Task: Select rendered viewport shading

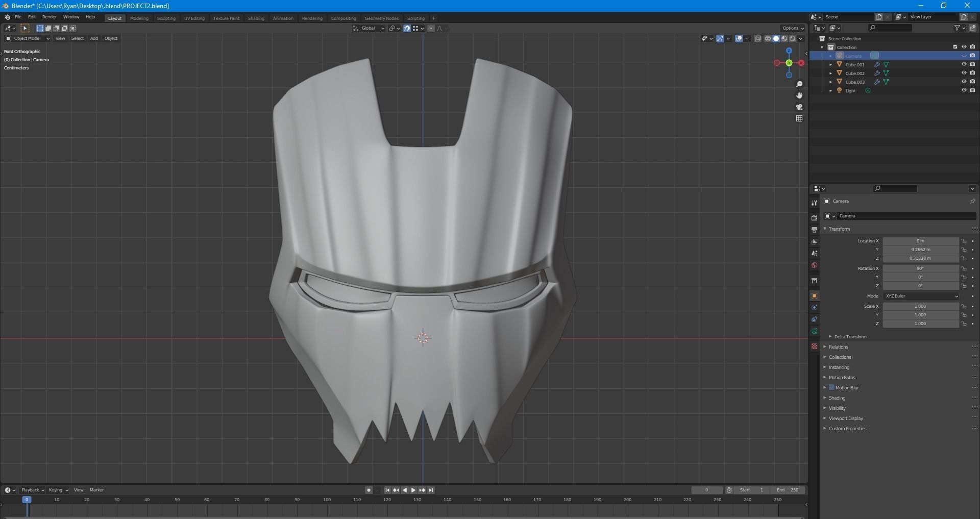Action: pos(792,39)
